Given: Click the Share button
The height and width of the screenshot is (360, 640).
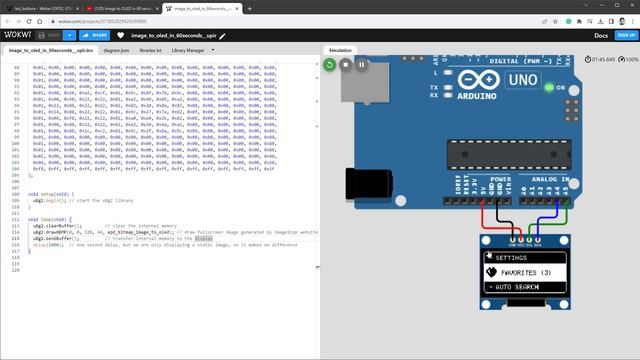Looking at the screenshot, I should point(94,36).
